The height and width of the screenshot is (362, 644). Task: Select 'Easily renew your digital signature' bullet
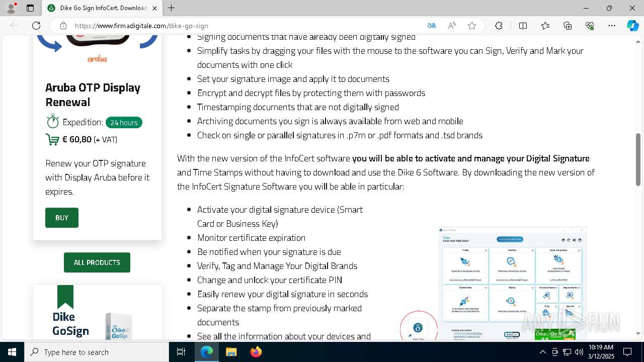[282, 294]
